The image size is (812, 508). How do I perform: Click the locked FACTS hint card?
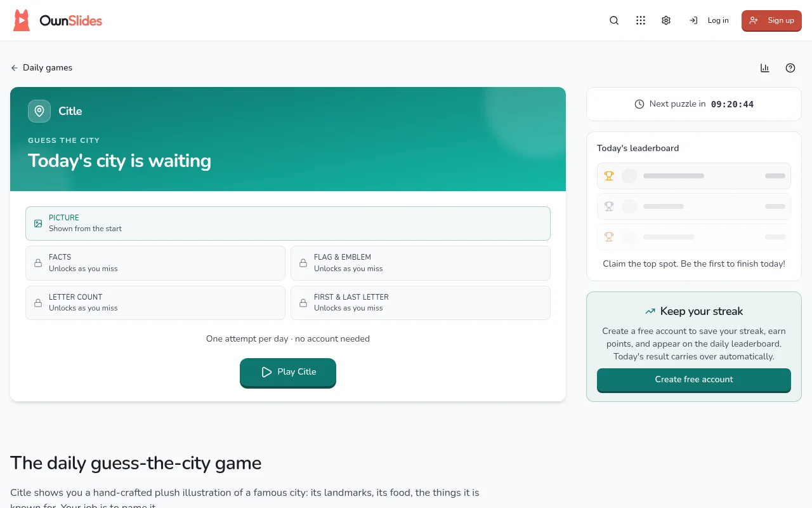[155, 263]
